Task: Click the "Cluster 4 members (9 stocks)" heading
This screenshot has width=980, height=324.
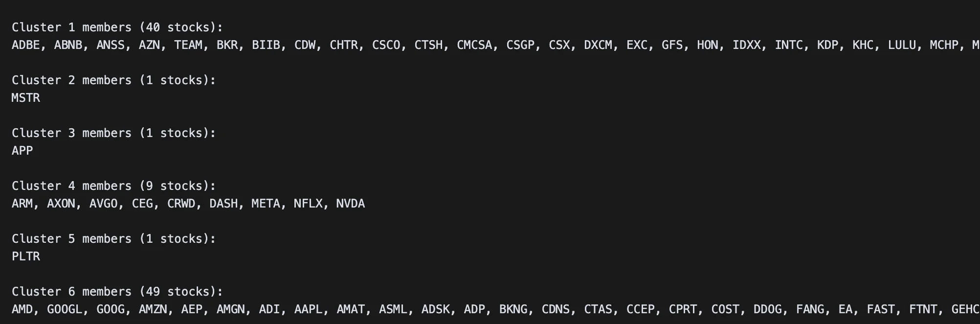Action: click(113, 186)
